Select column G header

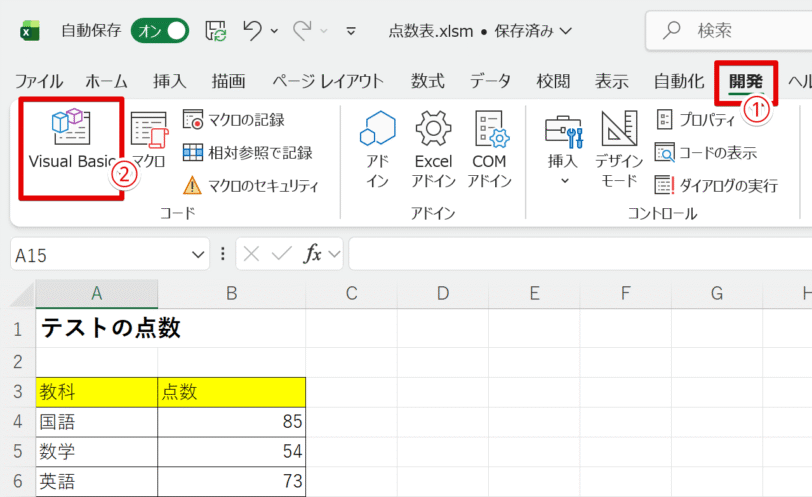click(717, 294)
